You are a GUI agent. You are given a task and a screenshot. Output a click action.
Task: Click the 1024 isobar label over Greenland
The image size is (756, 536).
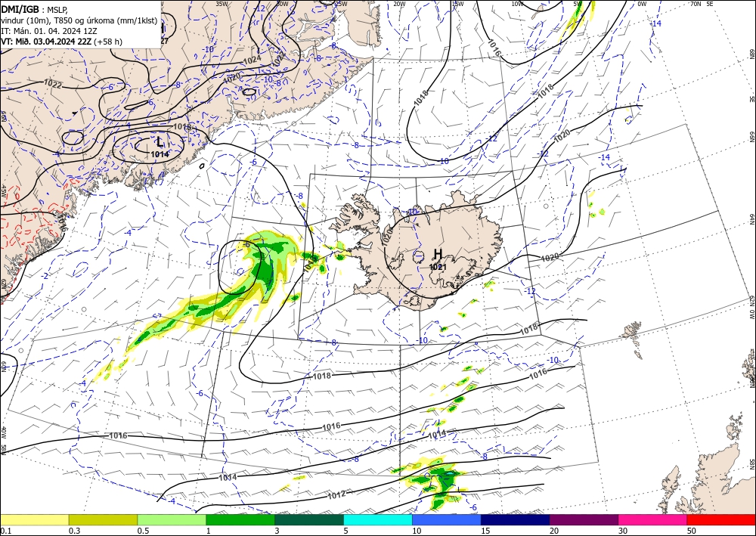(253, 60)
